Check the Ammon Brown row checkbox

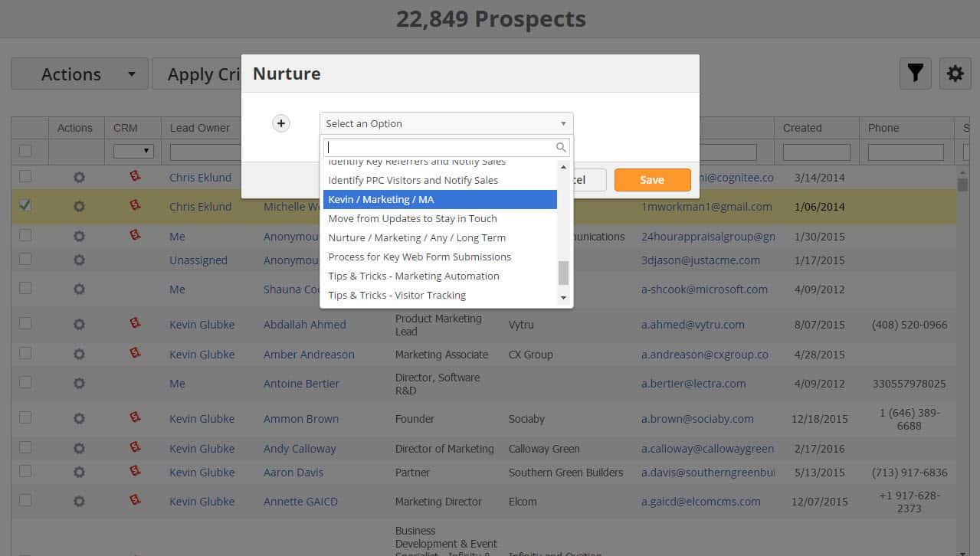pos(25,417)
